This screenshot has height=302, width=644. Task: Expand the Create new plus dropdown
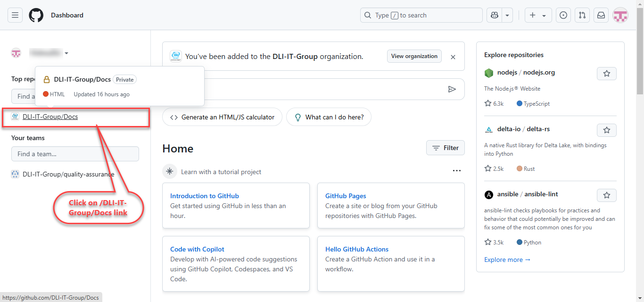click(x=538, y=15)
